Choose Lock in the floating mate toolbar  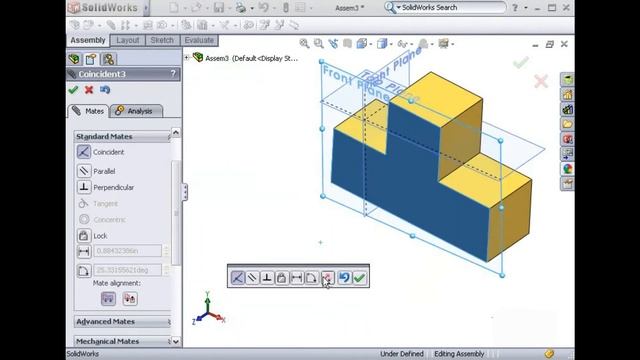click(282, 278)
